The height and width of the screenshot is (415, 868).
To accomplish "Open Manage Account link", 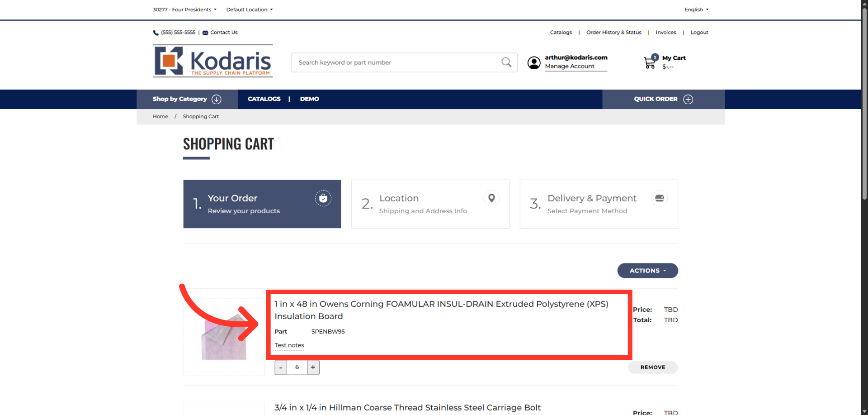I will [570, 67].
